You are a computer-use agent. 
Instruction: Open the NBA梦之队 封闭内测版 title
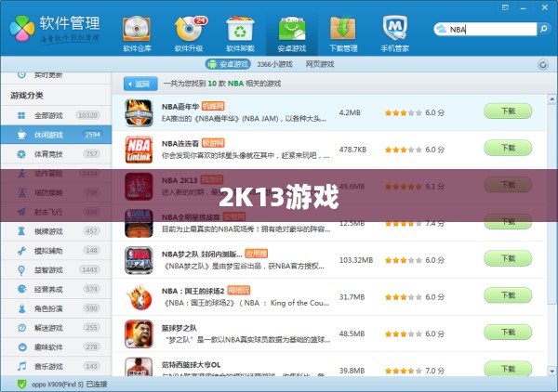pos(202,255)
